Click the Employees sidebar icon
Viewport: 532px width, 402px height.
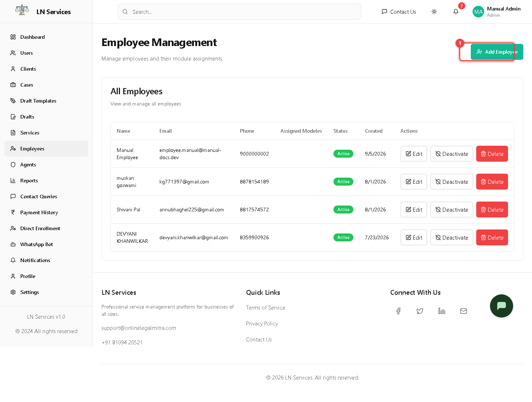tap(13, 149)
